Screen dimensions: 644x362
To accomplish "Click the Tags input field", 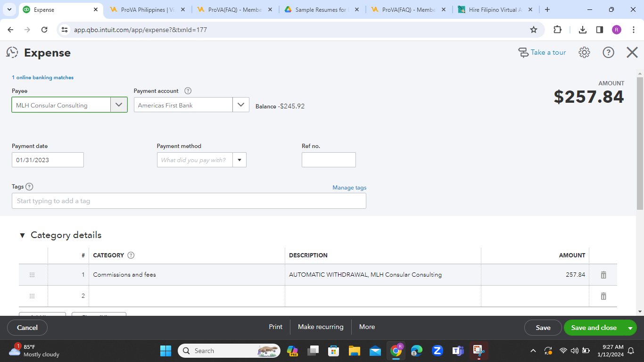I will pos(189,201).
